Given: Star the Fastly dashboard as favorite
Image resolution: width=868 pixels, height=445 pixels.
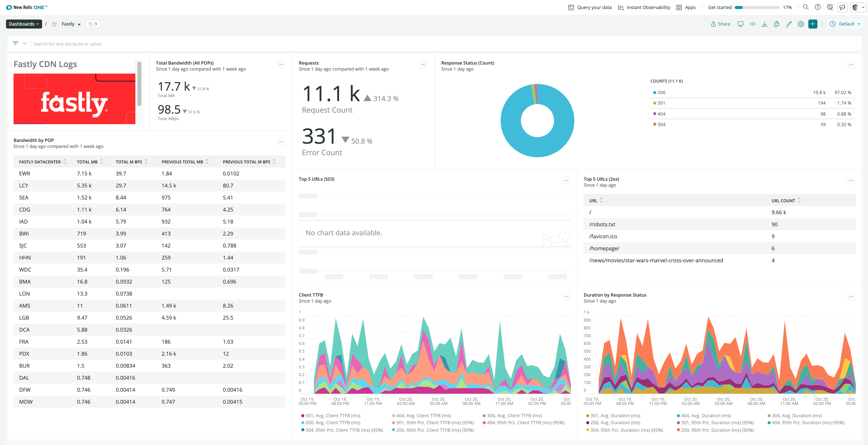Looking at the screenshot, I should click(54, 24).
